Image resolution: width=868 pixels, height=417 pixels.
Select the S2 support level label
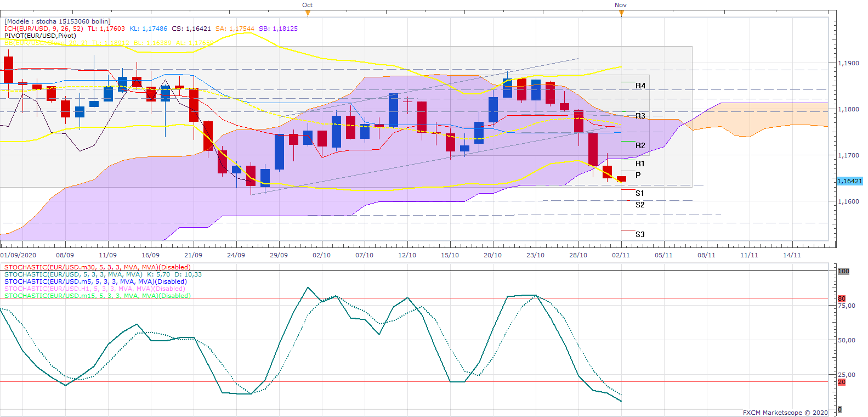coord(640,205)
